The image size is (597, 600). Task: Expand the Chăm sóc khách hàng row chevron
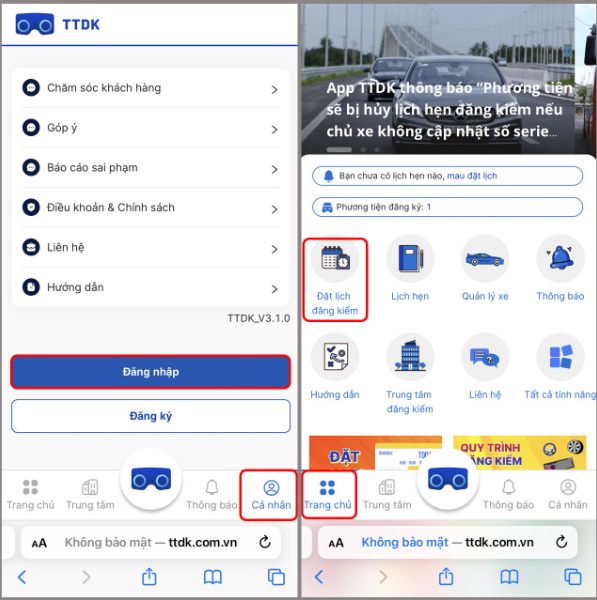coord(274,90)
